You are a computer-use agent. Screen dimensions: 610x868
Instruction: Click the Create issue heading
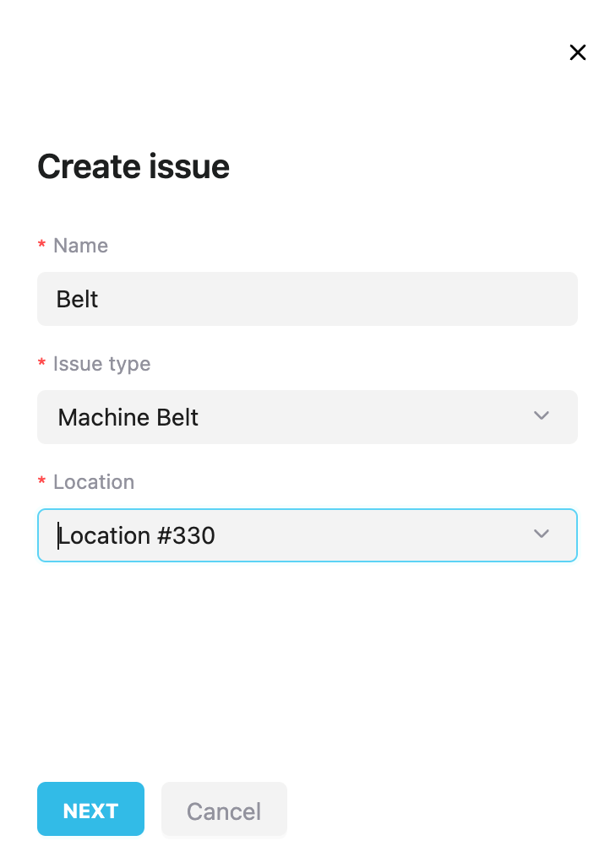[133, 166]
